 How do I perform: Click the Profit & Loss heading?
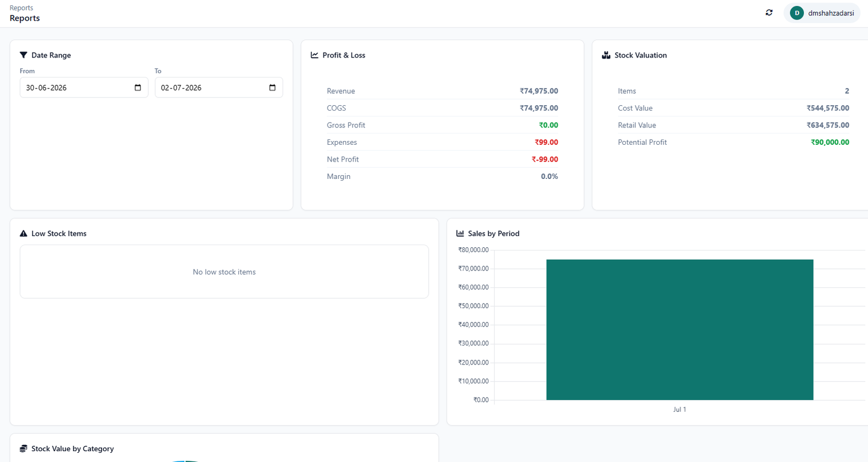coord(344,55)
